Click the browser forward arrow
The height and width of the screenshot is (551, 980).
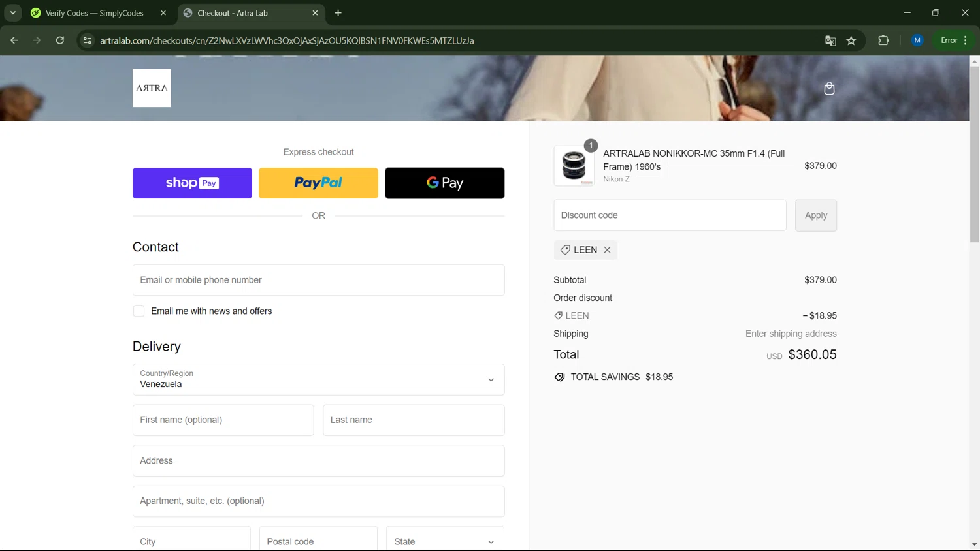click(37, 40)
